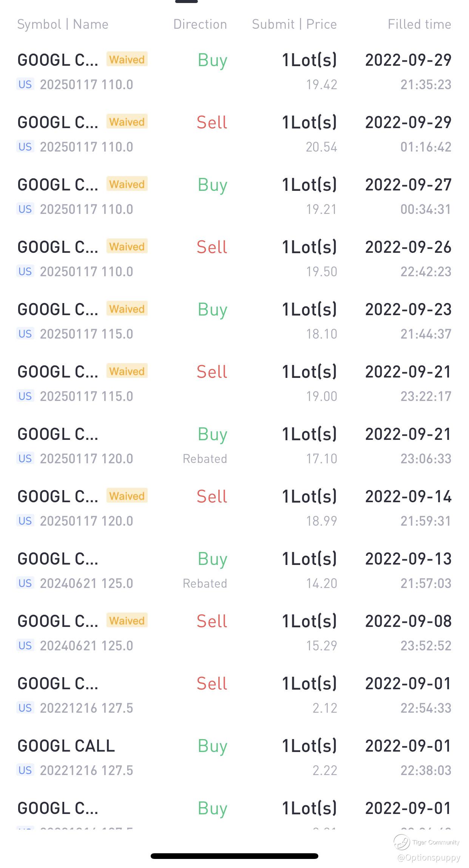Tap the Waived badge on the 18.99 sell order
Viewport: 469px width, 868px height.
[x=127, y=496]
